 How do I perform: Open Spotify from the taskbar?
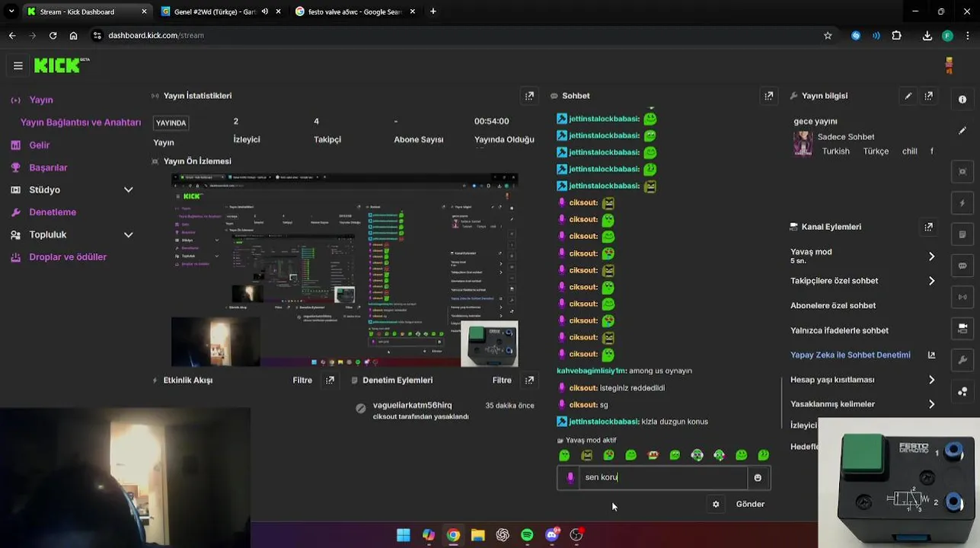[x=527, y=535]
